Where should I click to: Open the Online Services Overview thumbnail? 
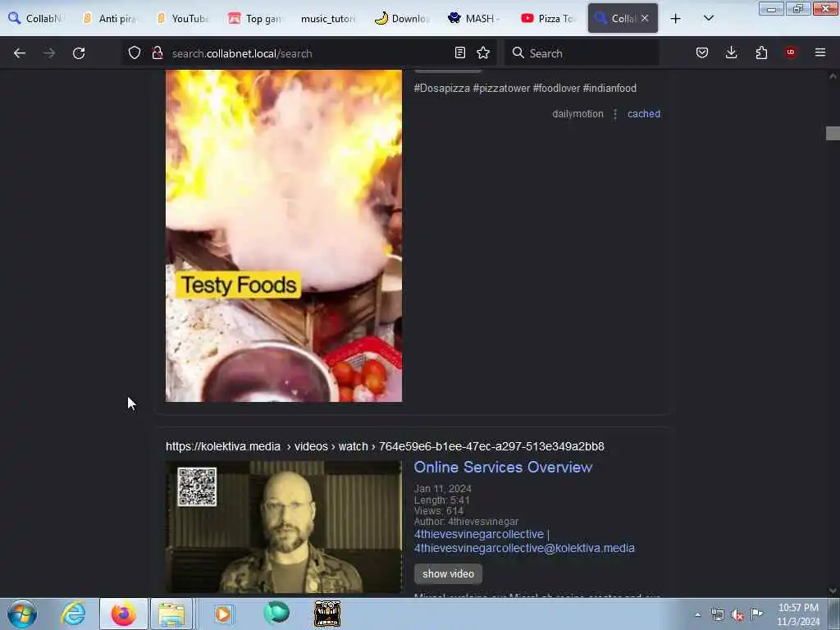click(283, 527)
